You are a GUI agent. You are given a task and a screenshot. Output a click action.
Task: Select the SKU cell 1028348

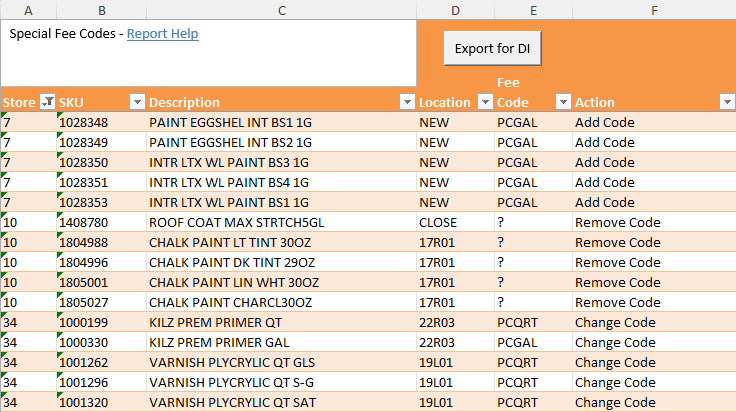(x=101, y=122)
